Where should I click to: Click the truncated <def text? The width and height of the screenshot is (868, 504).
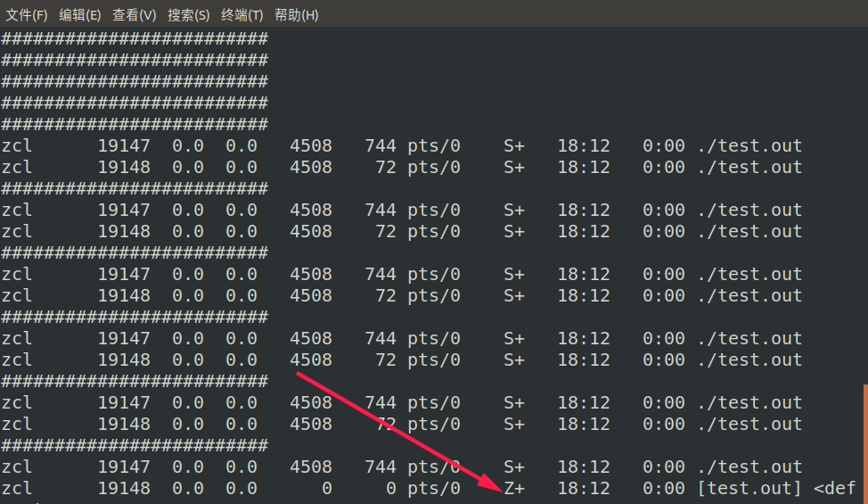point(834,488)
